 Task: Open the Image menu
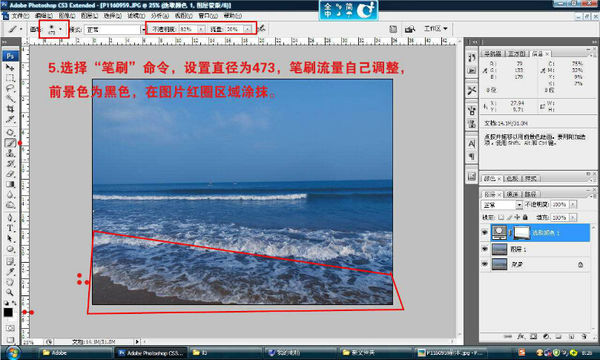tap(66, 16)
